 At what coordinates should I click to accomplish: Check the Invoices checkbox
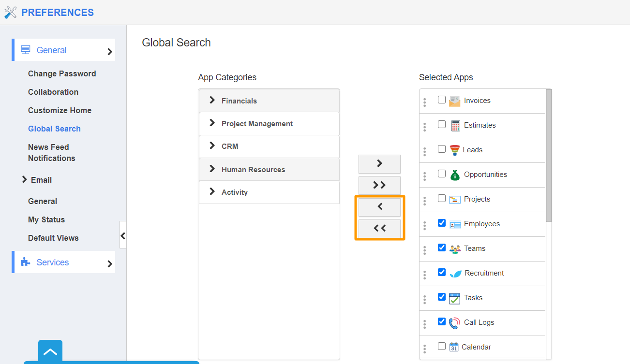[441, 100]
